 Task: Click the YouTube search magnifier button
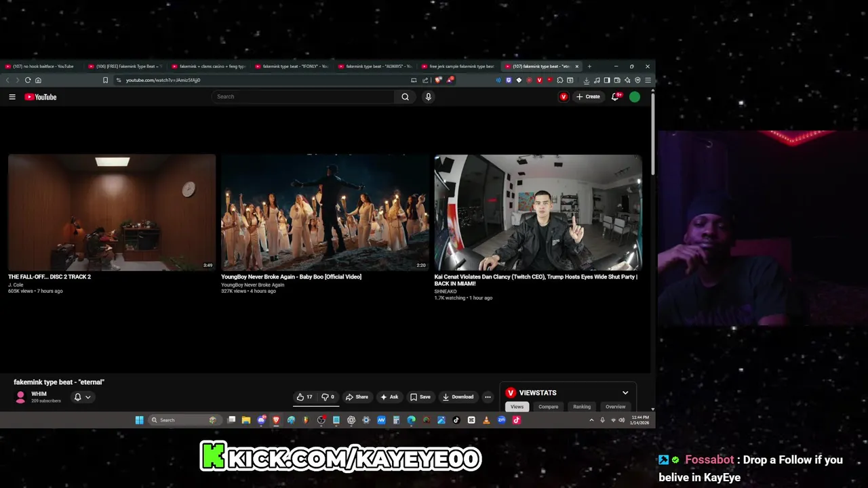click(405, 97)
